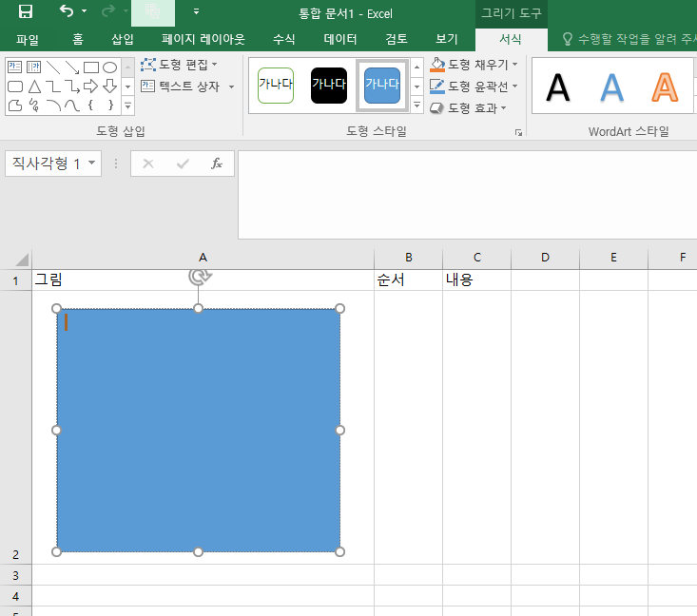
Task: Switch to the 데이터 tab
Action: 340,40
